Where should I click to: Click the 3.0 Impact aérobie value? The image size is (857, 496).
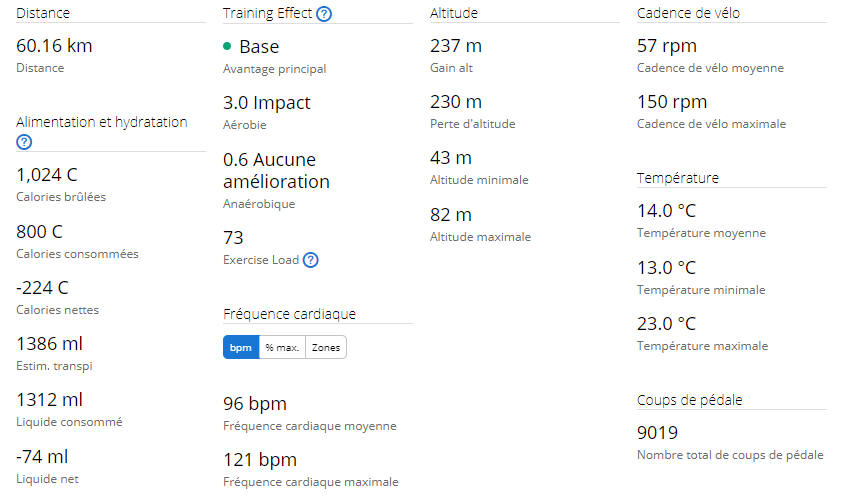(267, 103)
